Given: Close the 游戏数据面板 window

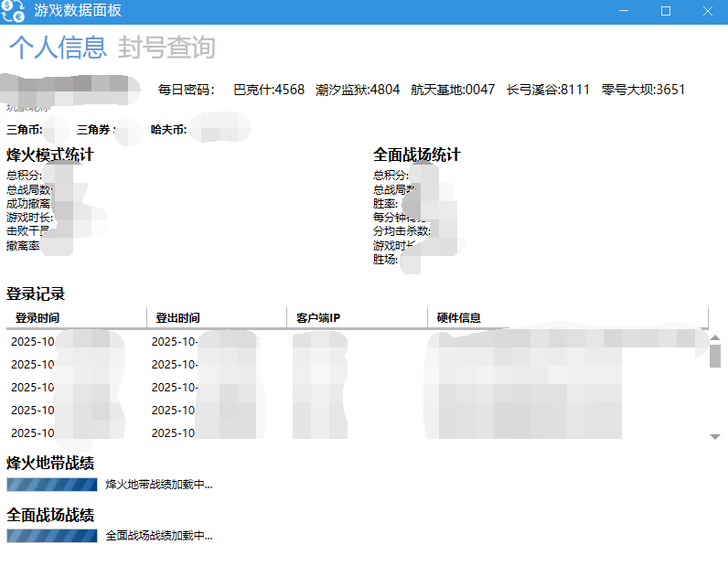Looking at the screenshot, I should [x=707, y=11].
